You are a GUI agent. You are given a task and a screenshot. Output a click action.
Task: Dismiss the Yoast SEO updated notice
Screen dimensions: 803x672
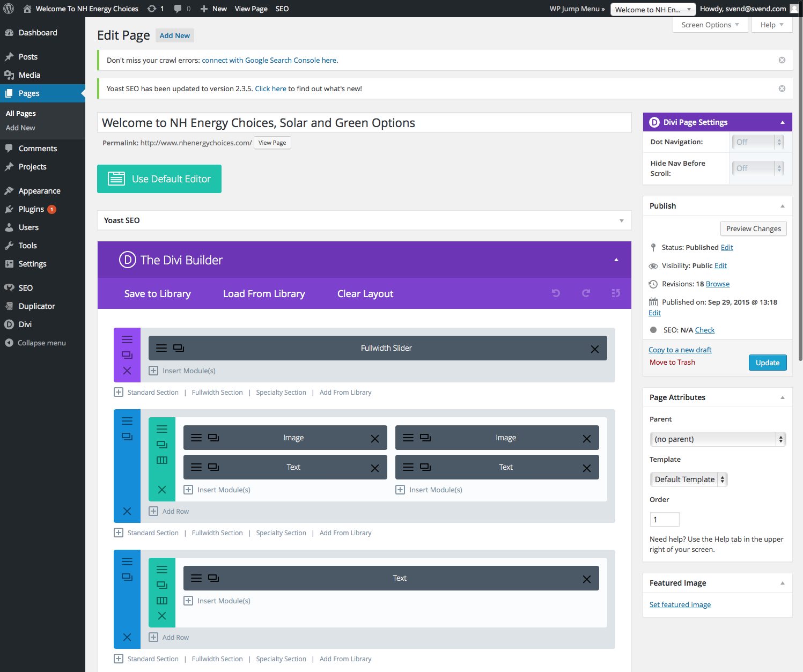pos(782,88)
